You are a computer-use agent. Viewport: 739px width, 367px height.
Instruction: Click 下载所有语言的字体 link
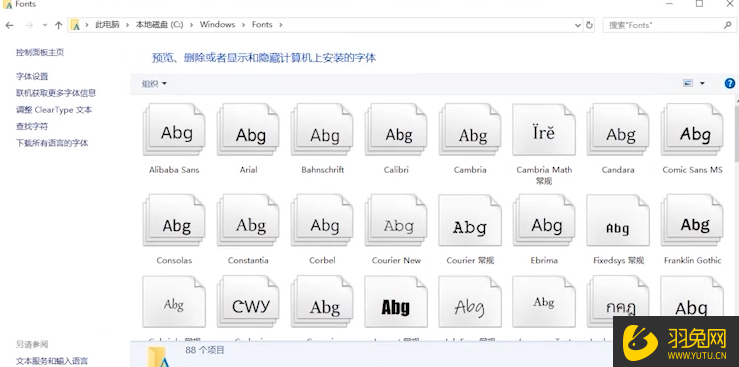[x=52, y=143]
